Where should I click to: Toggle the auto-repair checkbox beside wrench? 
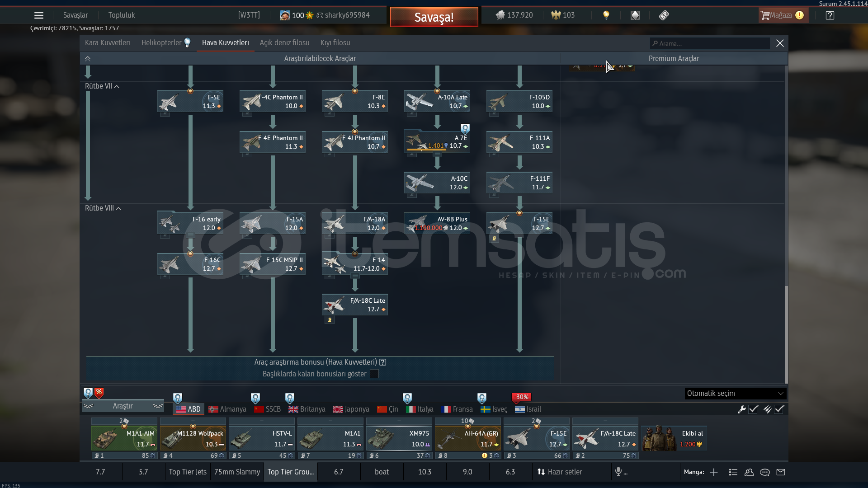point(753,409)
